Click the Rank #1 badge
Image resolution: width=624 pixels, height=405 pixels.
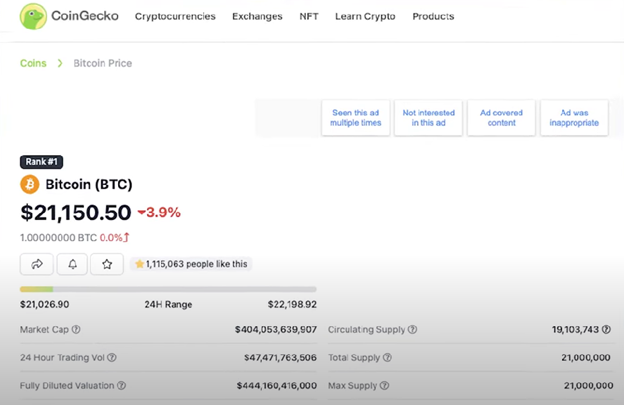coord(41,162)
